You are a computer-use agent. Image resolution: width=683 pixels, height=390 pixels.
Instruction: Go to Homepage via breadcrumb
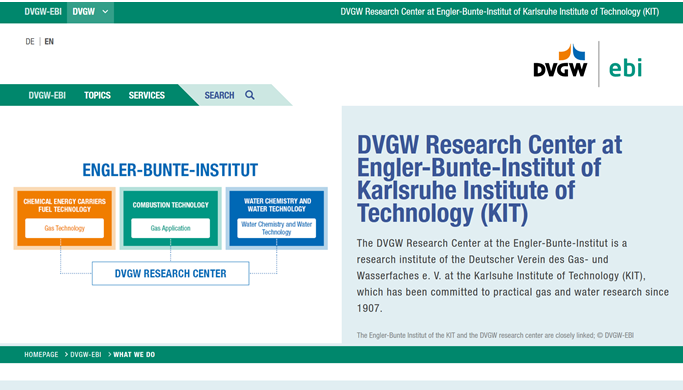click(x=41, y=355)
